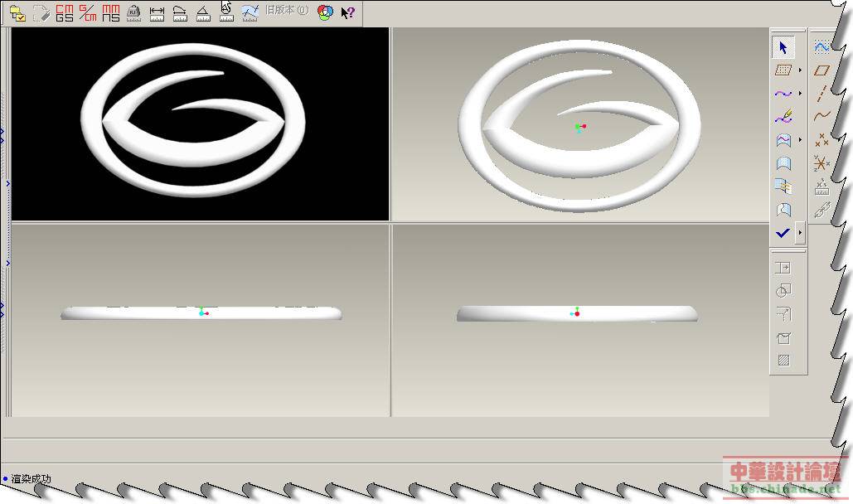Select the create curve tool
Screen dimensions: 853x504
pyautogui.click(x=783, y=94)
